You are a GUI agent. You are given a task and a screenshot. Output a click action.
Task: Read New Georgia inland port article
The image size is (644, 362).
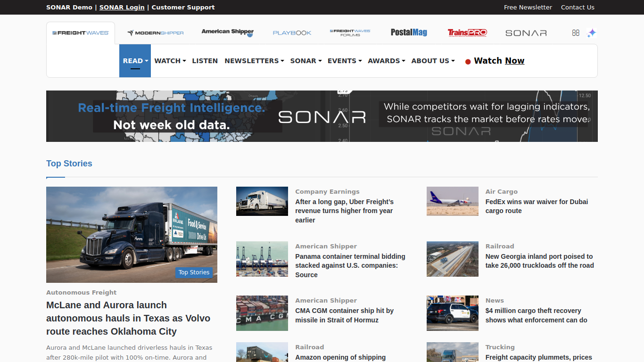coord(540,261)
